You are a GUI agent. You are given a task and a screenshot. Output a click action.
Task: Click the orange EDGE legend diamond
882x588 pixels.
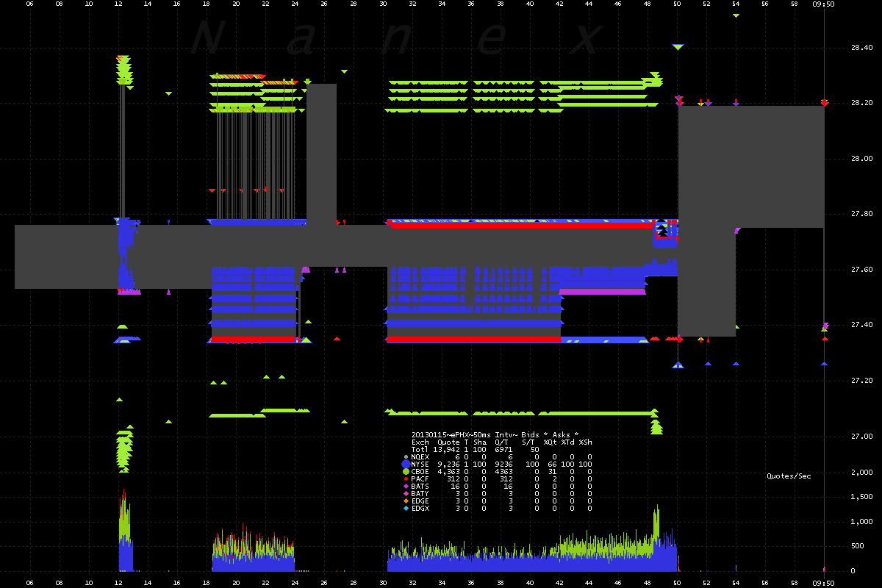(406, 501)
